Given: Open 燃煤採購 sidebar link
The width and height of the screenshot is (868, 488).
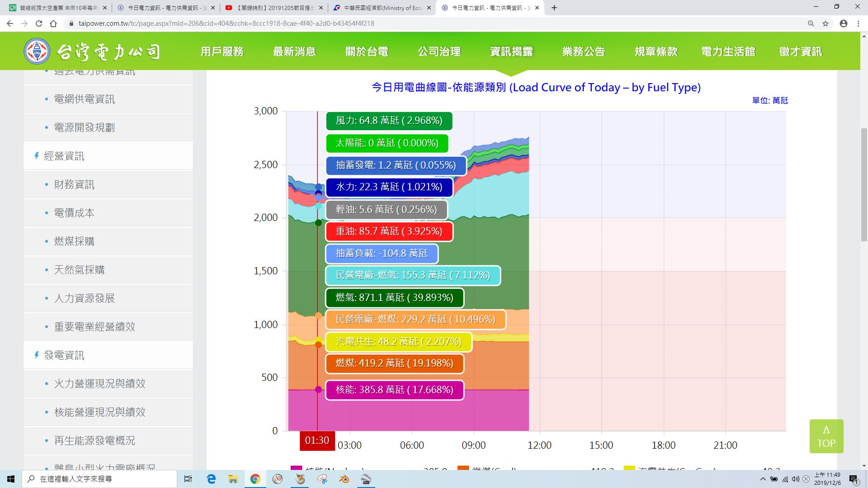Looking at the screenshot, I should pyautogui.click(x=108, y=241).
